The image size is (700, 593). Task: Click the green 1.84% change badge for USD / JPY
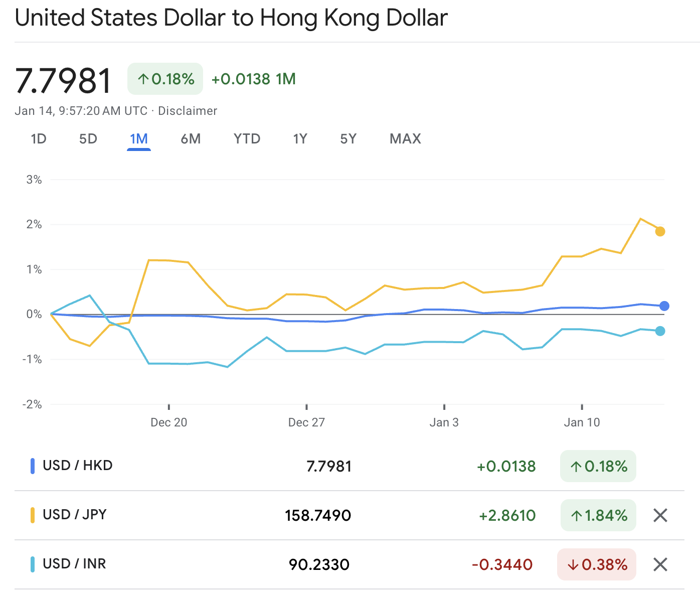(x=598, y=515)
